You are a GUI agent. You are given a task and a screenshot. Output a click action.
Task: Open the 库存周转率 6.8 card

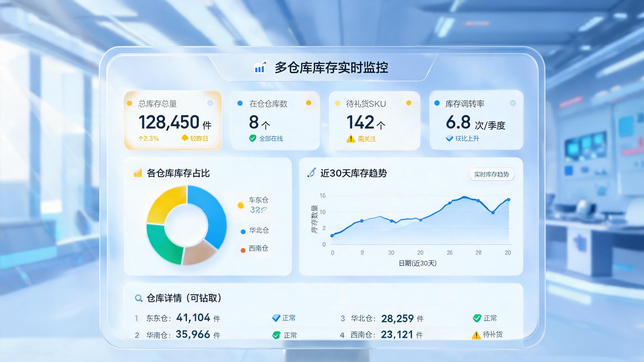tap(476, 120)
